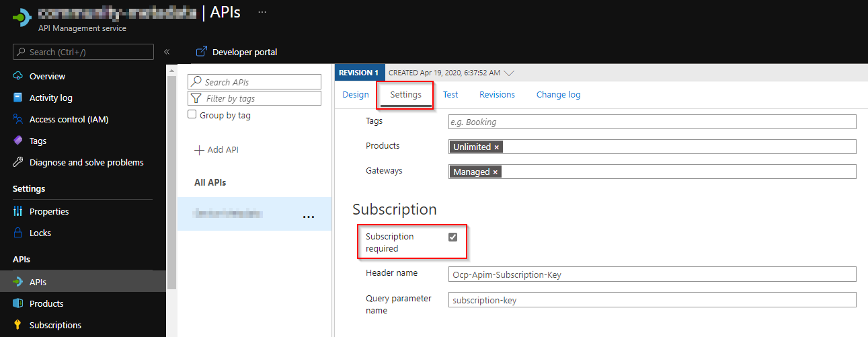Click into the Products field

point(652,147)
